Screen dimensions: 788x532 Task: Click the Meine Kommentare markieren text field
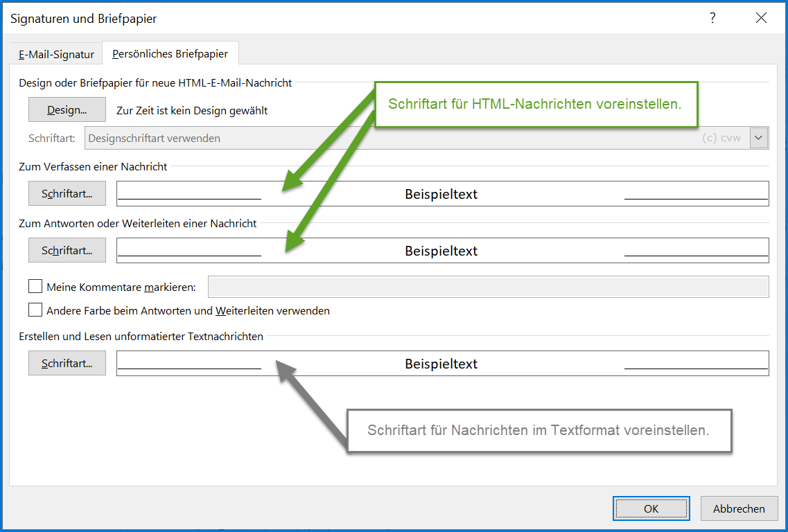pos(489,286)
